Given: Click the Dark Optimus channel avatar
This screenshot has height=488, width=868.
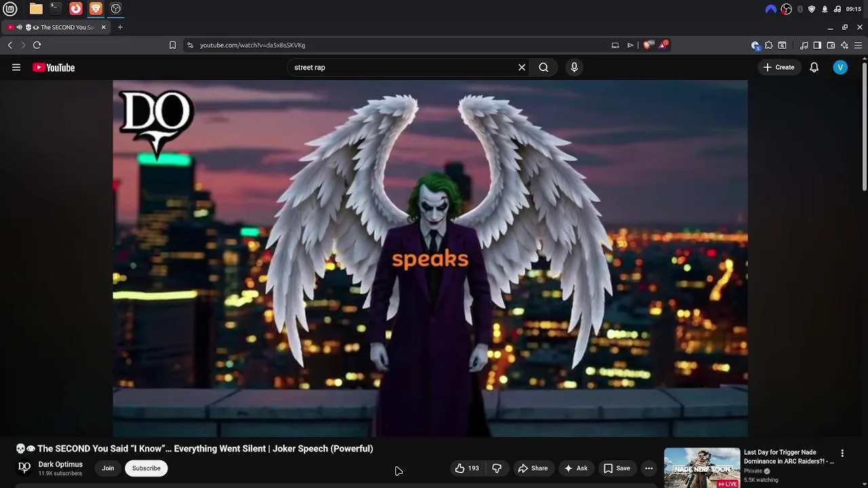Looking at the screenshot, I should click(x=24, y=468).
